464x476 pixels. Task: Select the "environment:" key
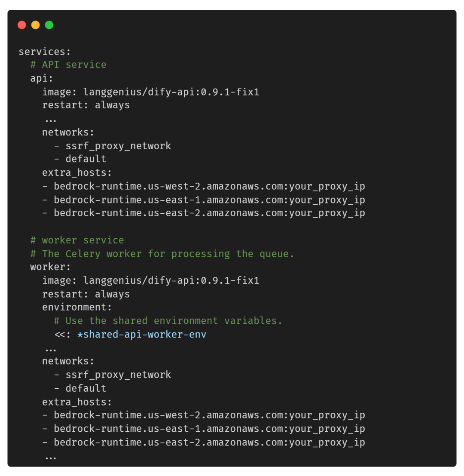(77, 307)
